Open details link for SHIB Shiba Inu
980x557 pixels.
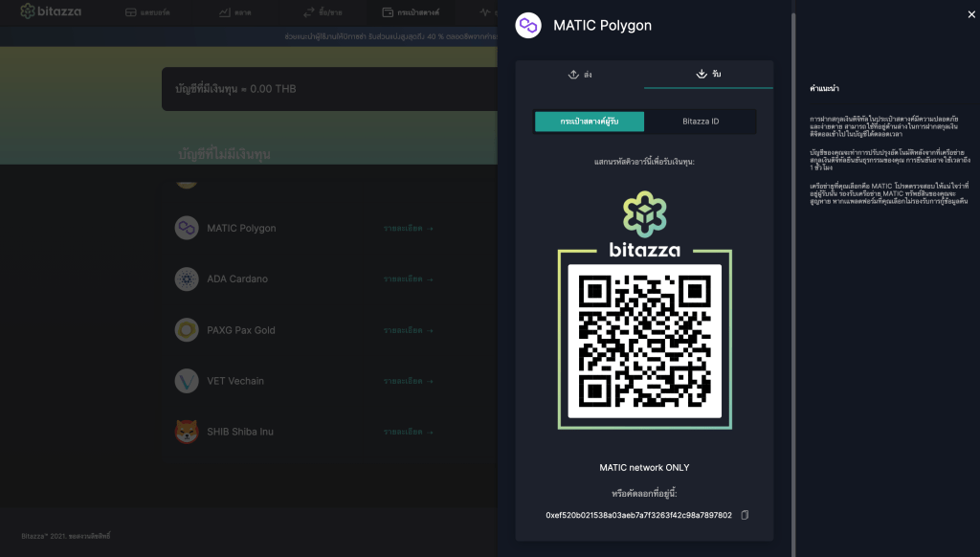coord(408,432)
